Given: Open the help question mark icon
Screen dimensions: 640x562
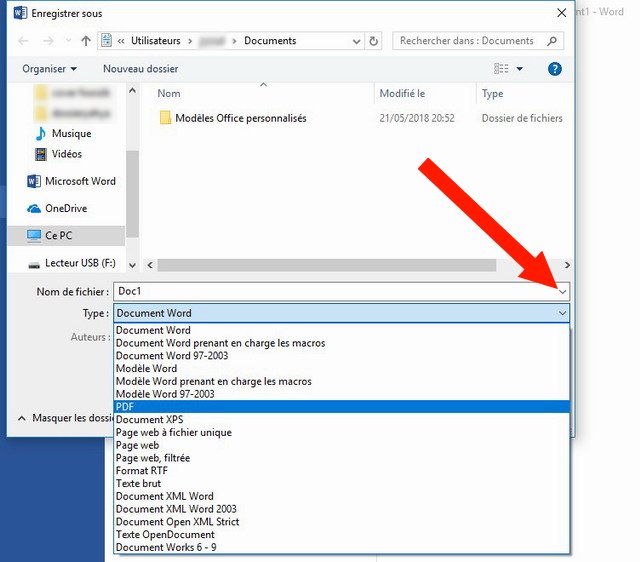Looking at the screenshot, I should (555, 69).
